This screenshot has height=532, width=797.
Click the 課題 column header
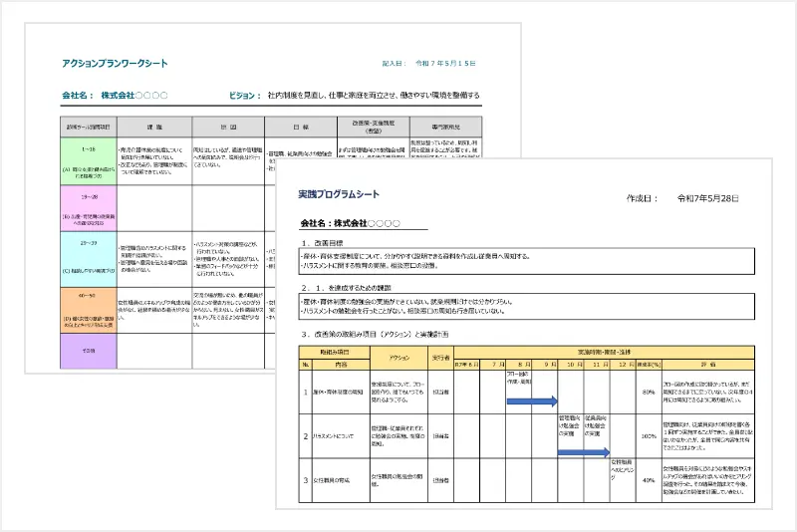[x=153, y=128]
